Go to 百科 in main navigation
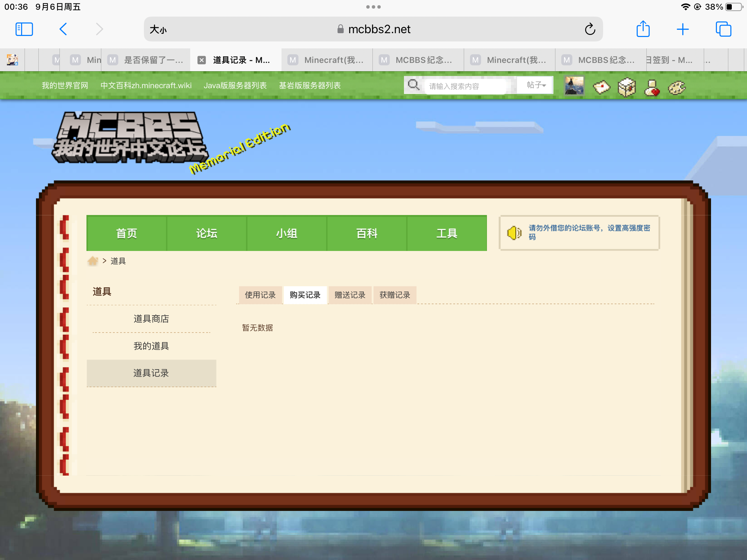This screenshot has height=560, width=747. pos(367,233)
